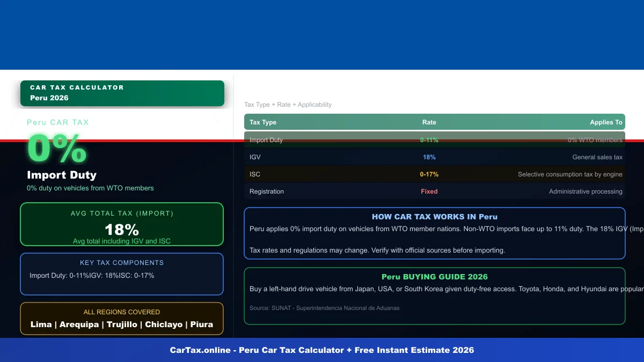Viewport: 644px width, 362px height.
Task: Click the CarTax.online footer banner
Action: click(x=322, y=350)
